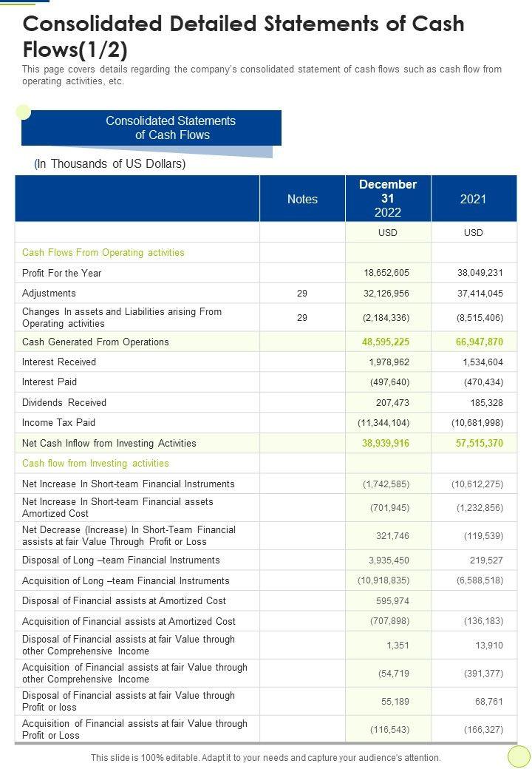
Task: Click Disposal of Financial assists at Amortized Cost
Action: point(124,601)
